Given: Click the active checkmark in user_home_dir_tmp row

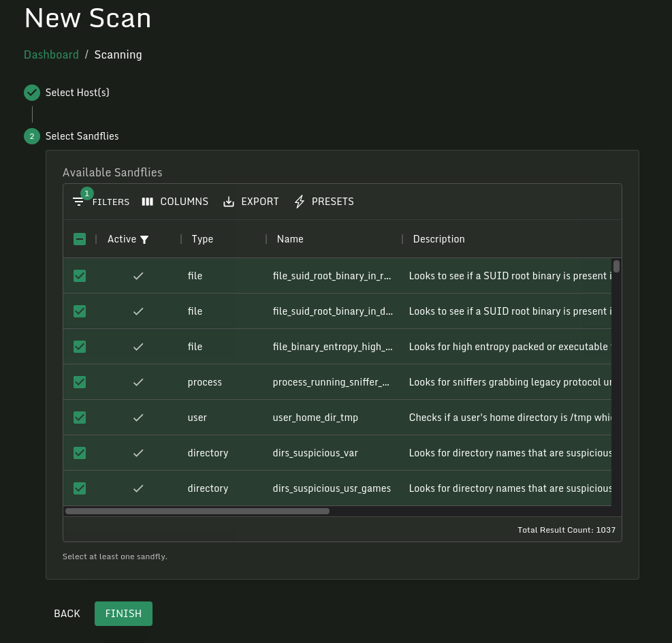Looking at the screenshot, I should click(138, 418).
